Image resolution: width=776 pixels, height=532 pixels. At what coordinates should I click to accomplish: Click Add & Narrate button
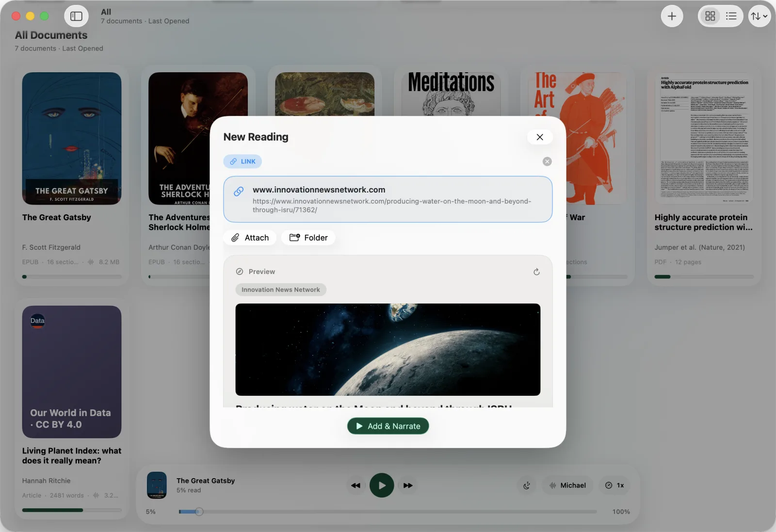point(388,426)
